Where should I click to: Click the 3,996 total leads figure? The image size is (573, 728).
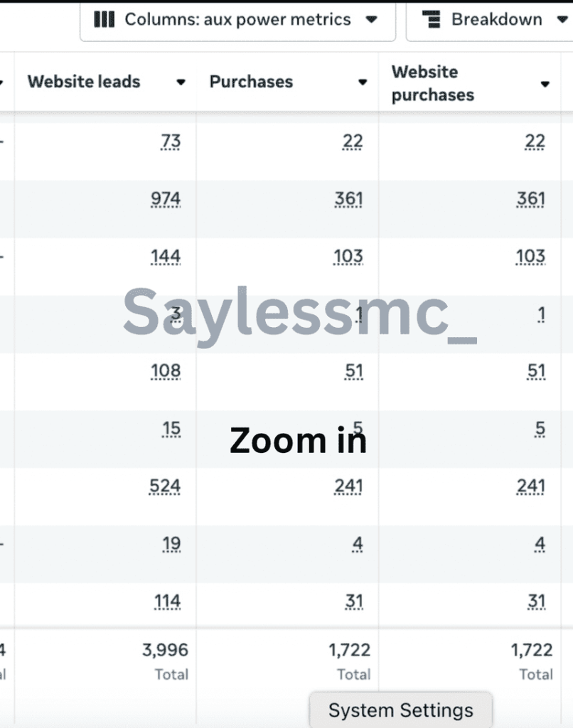coord(166,650)
